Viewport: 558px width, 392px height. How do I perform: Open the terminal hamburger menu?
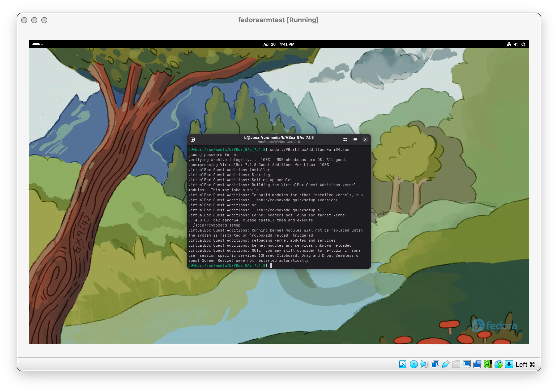coord(355,139)
